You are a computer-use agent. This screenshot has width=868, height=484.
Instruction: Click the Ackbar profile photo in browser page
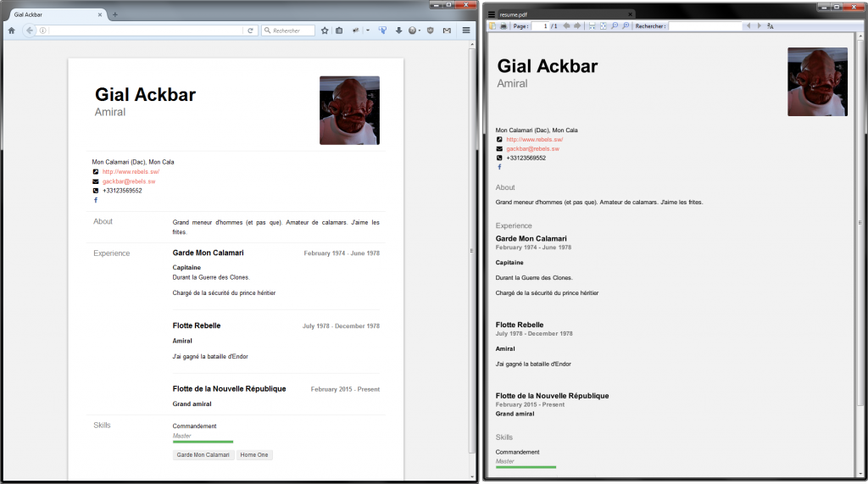[349, 110]
